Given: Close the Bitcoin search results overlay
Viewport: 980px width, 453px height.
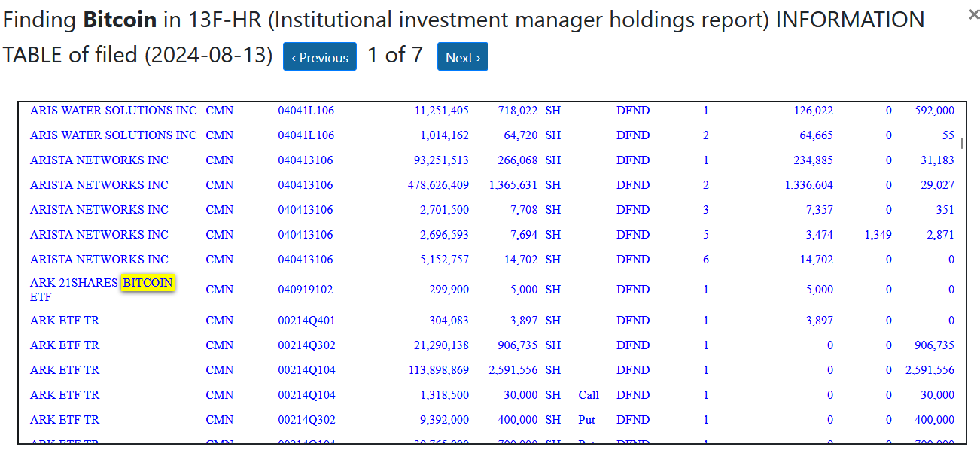Looking at the screenshot, I should 973,14.
